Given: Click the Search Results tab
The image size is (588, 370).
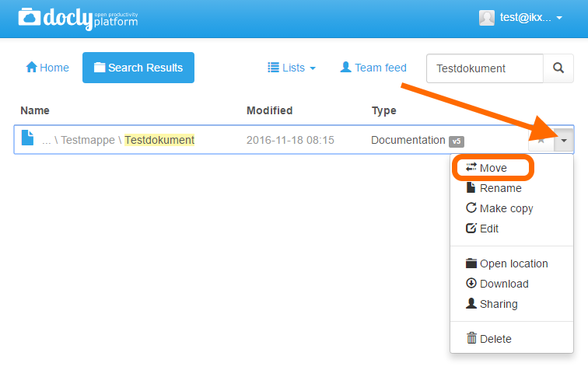Looking at the screenshot, I should [x=138, y=68].
